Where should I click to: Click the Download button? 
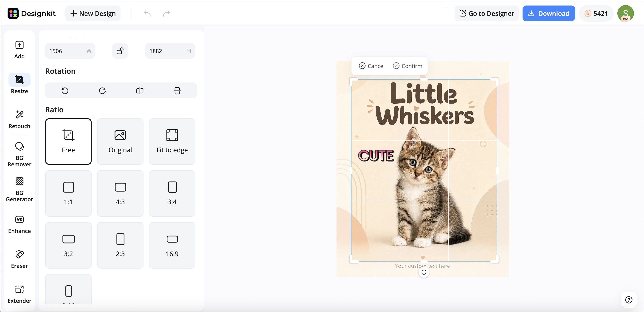[x=548, y=13]
